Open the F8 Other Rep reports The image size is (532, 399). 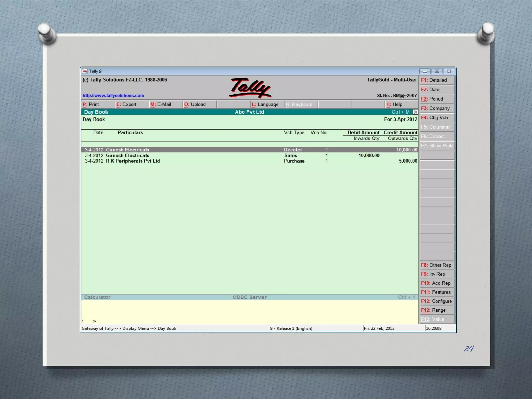point(437,265)
